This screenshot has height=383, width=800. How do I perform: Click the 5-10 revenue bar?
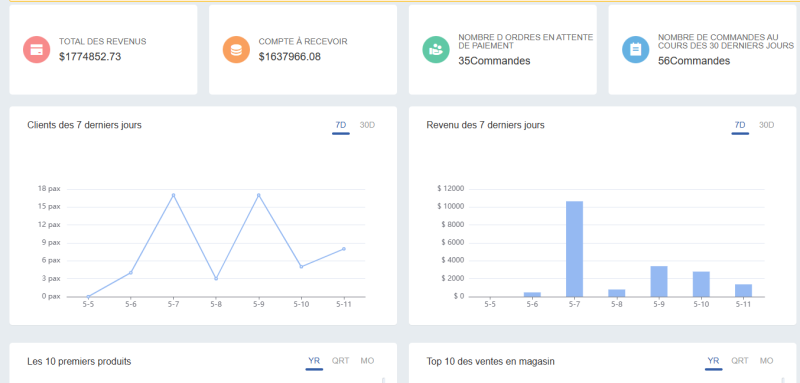point(701,284)
